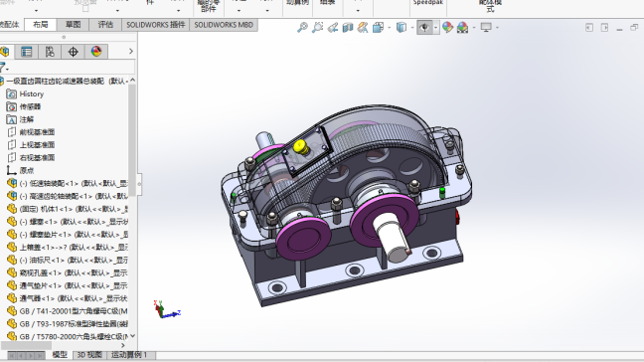Toggle the Hide/Show Items eye button
Screen dimensions: 644x362
click(424, 28)
